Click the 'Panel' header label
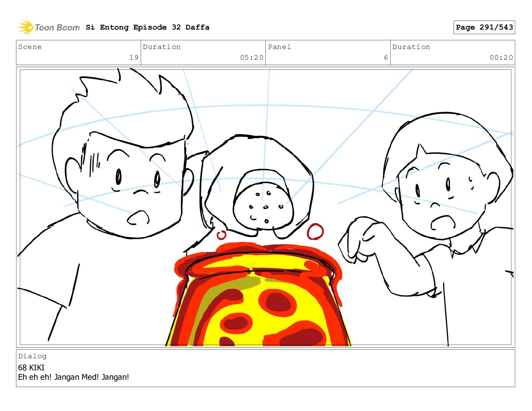The width and height of the screenshot is (532, 411). point(279,47)
